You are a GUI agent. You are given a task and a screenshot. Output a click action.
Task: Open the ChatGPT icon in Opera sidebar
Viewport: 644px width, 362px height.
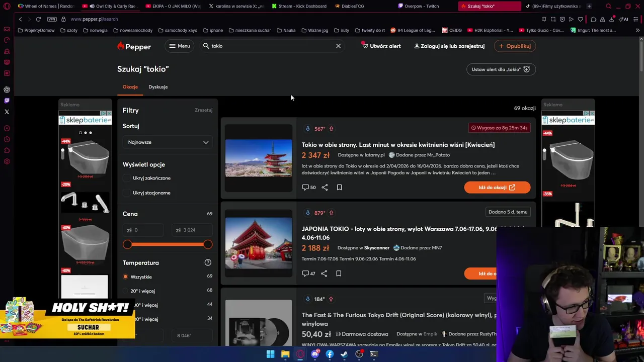(7, 89)
